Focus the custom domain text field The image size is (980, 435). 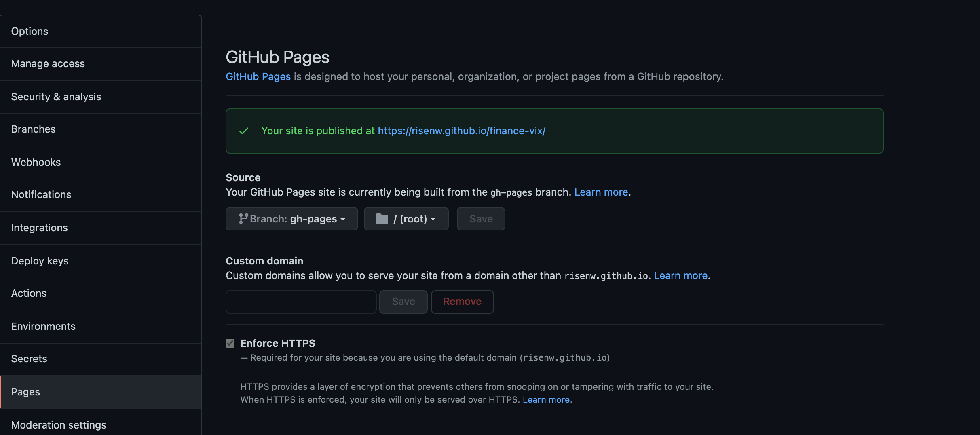(x=301, y=302)
